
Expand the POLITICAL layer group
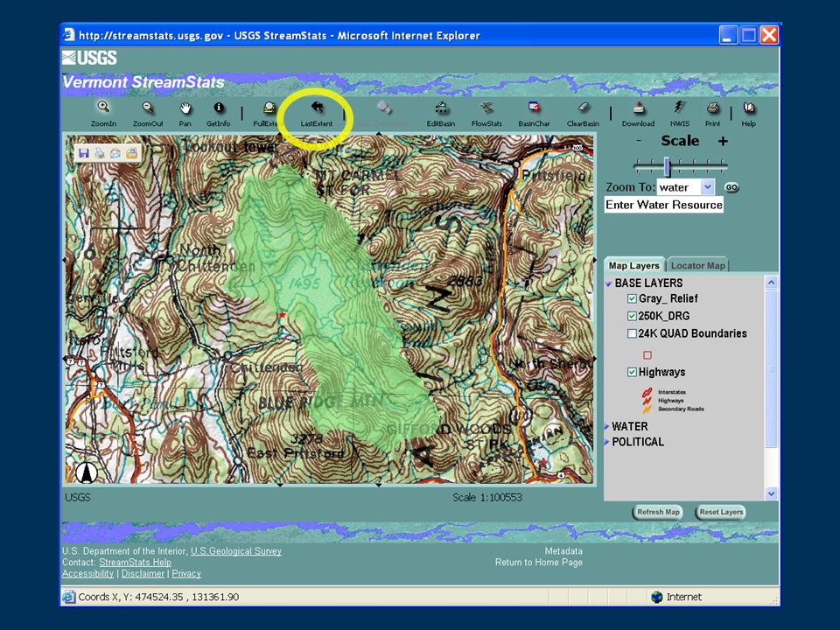point(607,442)
